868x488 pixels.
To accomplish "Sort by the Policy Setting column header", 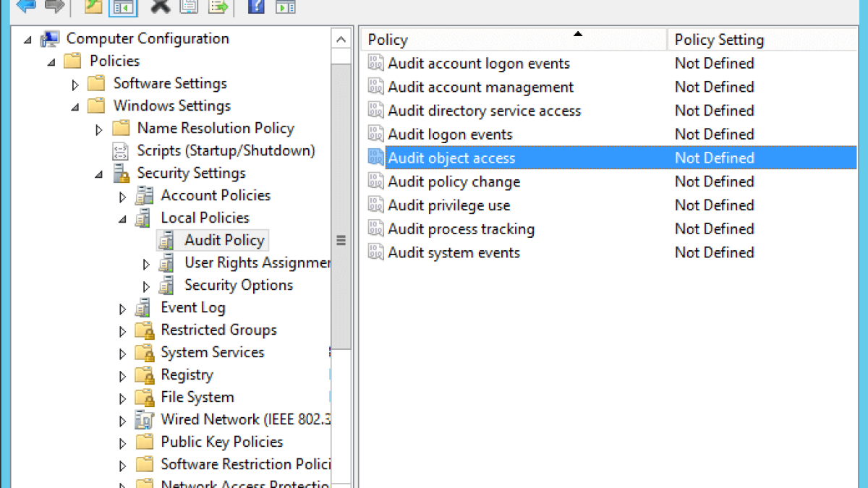I will 763,40.
